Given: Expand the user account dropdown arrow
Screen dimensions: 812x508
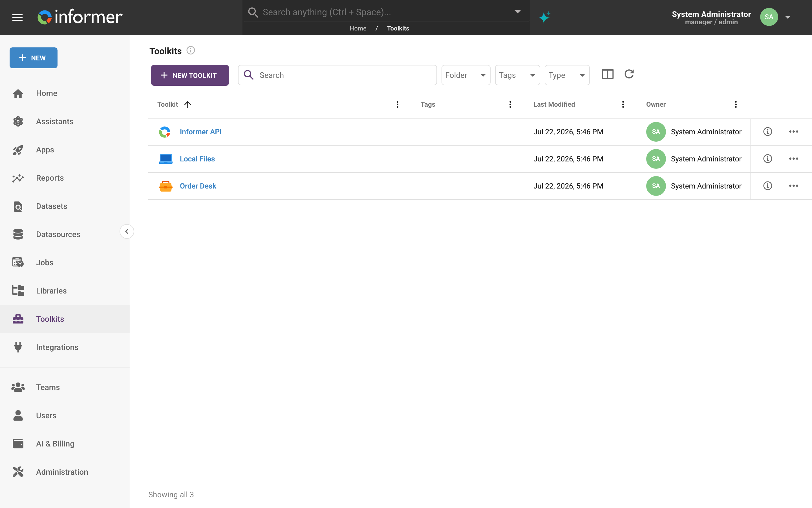Looking at the screenshot, I should coord(787,17).
